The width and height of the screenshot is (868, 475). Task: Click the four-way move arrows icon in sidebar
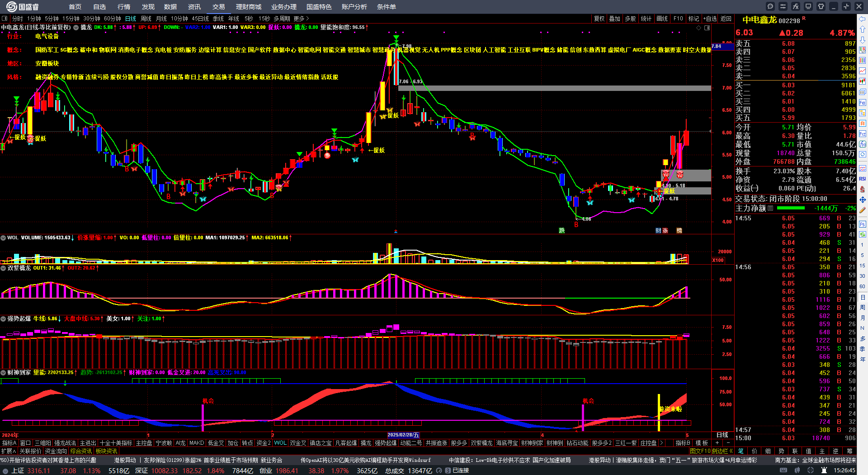tap(863, 199)
